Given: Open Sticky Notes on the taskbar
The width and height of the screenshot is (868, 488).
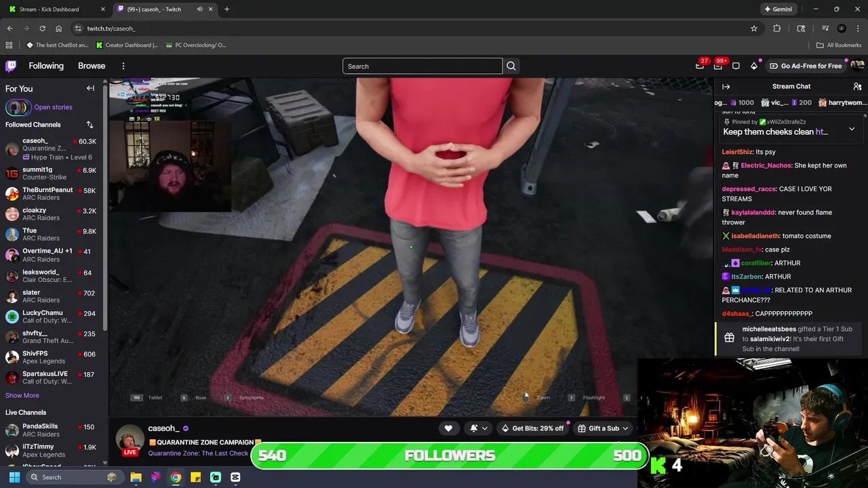Looking at the screenshot, I should (x=195, y=477).
